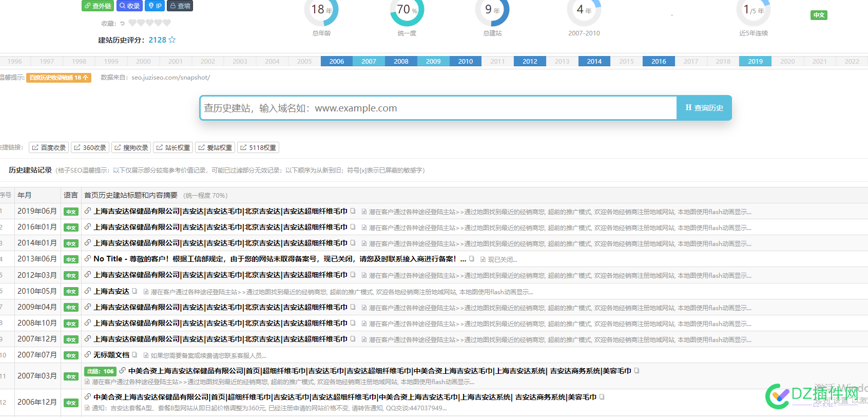Click copy icon after 2014年01月 title
The height and width of the screenshot is (417, 868).
point(353,243)
